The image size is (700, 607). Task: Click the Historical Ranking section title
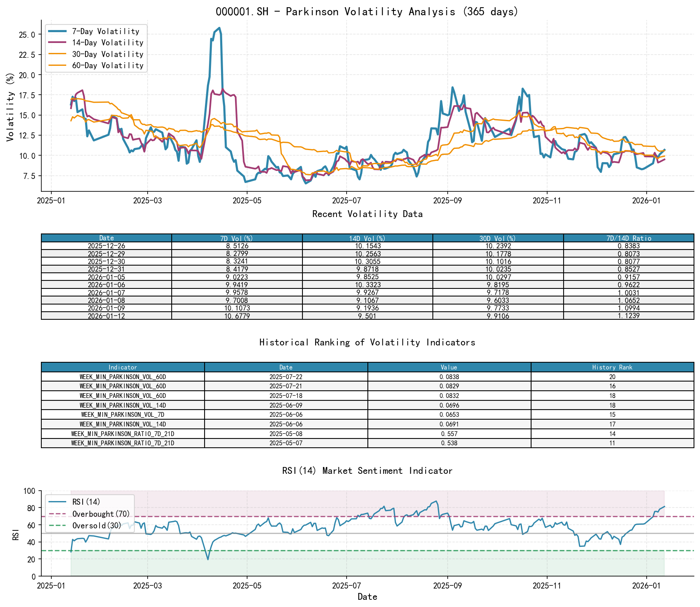tap(367, 343)
